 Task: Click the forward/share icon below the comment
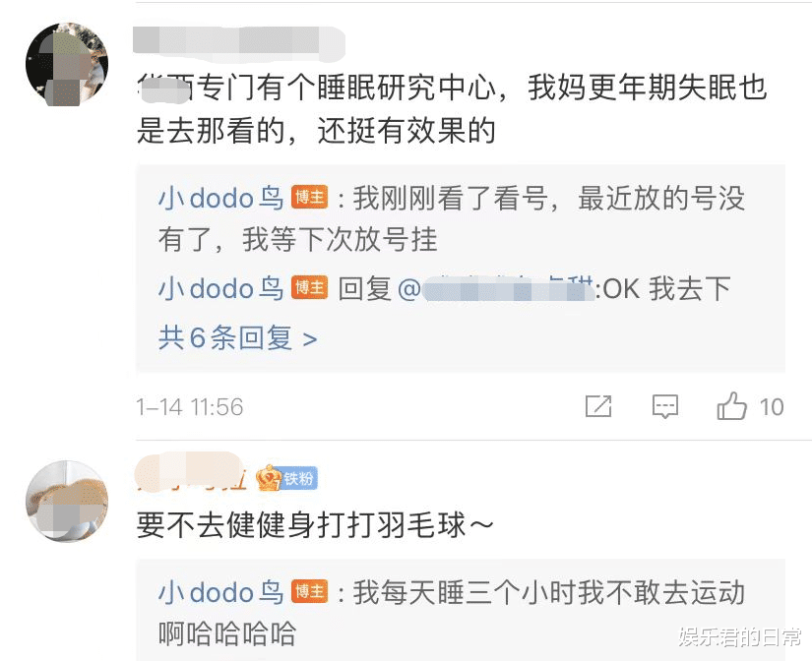point(598,405)
